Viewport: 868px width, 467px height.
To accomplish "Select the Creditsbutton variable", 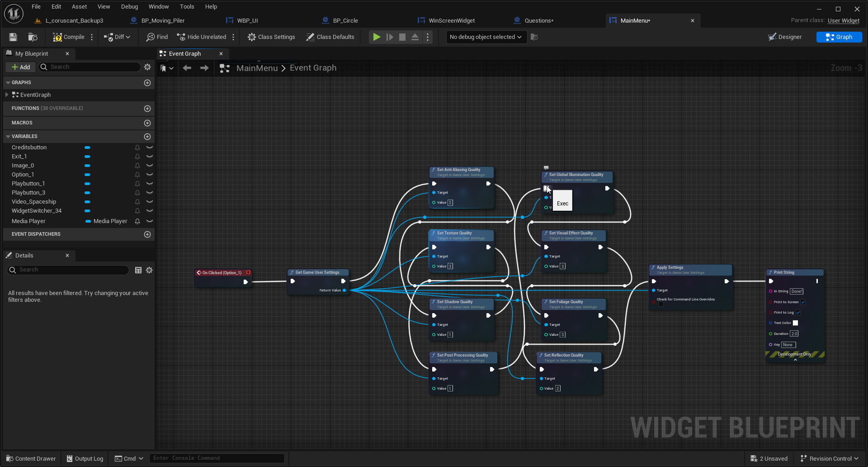I will coord(29,148).
